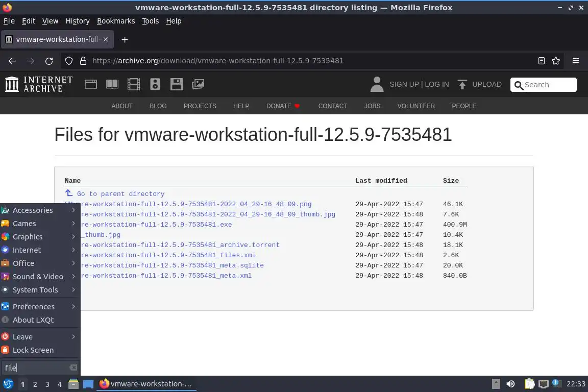
Task: Open the Web (Wayback) media icon
Action: [x=91, y=84]
